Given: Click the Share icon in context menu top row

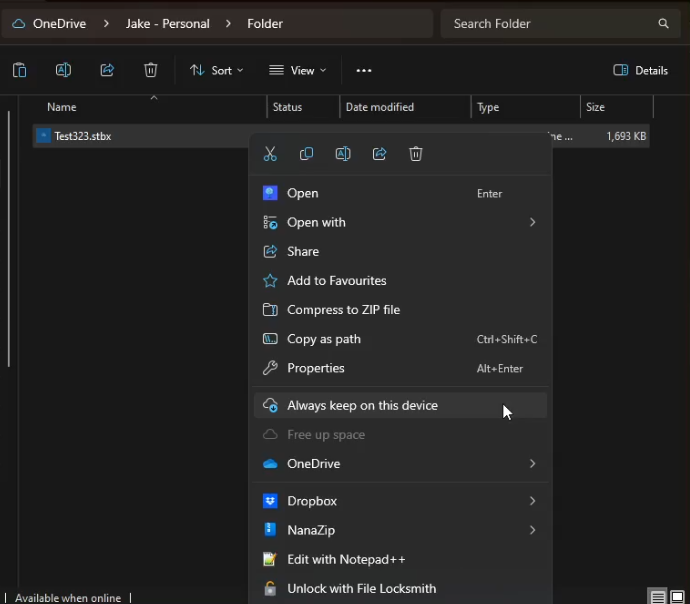Looking at the screenshot, I should pyautogui.click(x=379, y=154).
